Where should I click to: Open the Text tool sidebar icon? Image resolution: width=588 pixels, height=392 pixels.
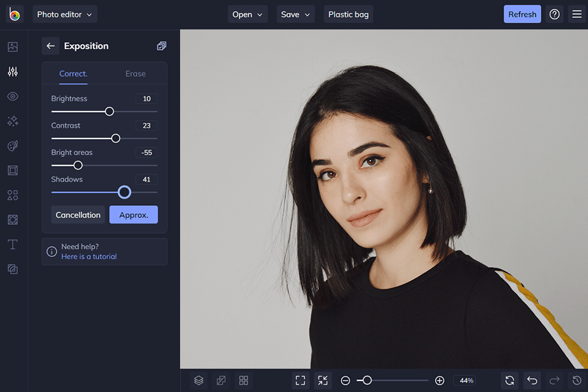point(13,244)
